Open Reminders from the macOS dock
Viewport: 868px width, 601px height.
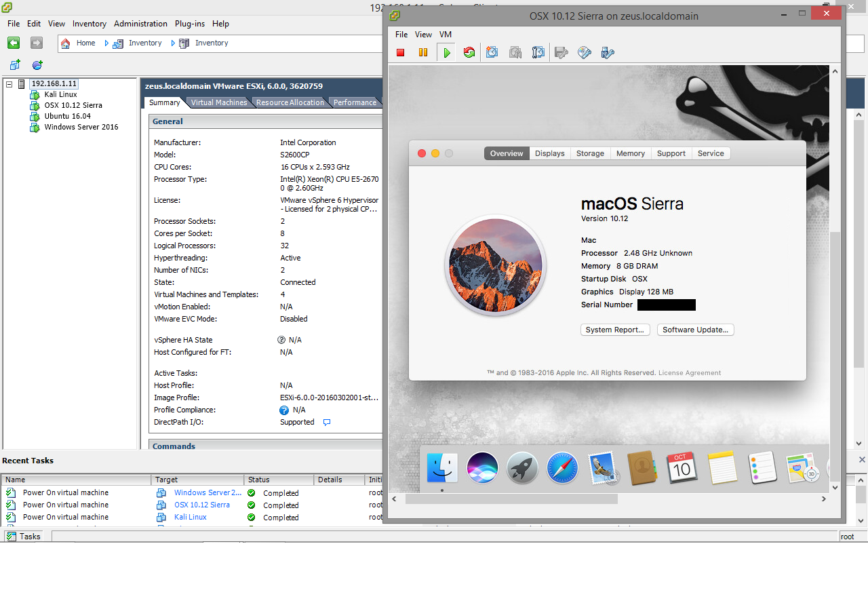(762, 468)
